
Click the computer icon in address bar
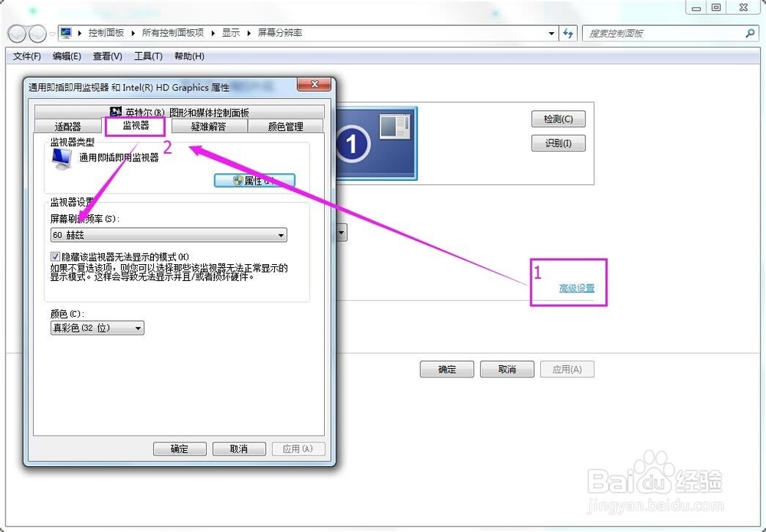[66, 33]
